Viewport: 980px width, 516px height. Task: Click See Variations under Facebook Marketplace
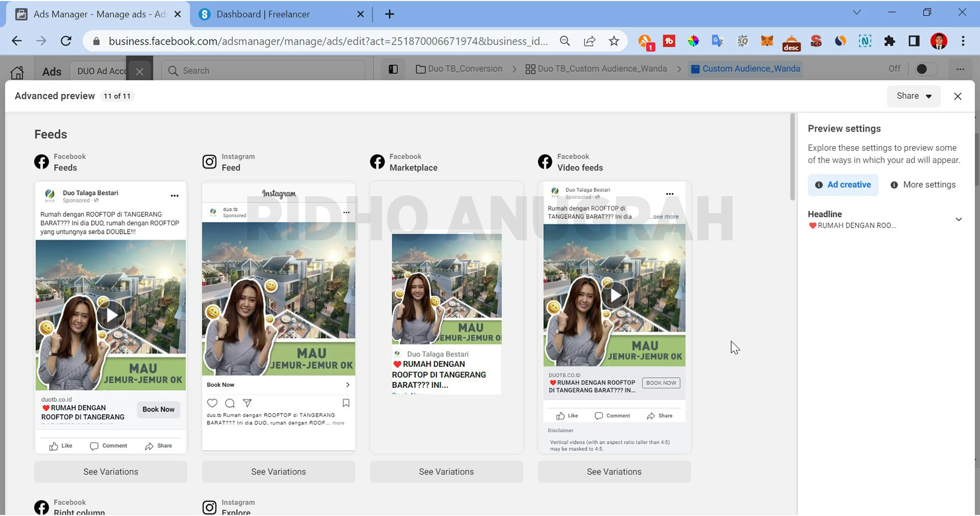pos(446,471)
